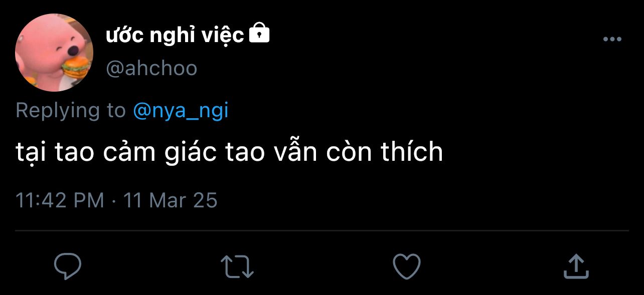This screenshot has width=644, height=295.
Task: Visit the @ahchoo handle
Action: [x=151, y=68]
